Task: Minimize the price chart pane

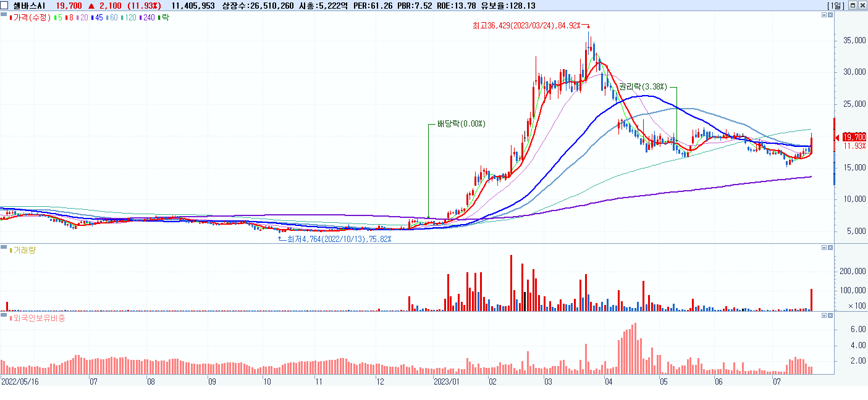Action: pyautogui.click(x=824, y=15)
